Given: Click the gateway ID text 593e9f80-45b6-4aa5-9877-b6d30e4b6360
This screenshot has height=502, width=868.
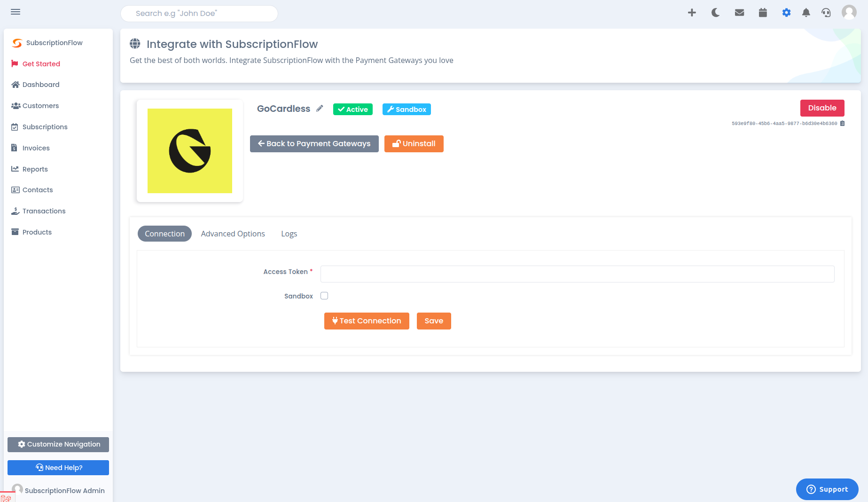Looking at the screenshot, I should tap(784, 124).
